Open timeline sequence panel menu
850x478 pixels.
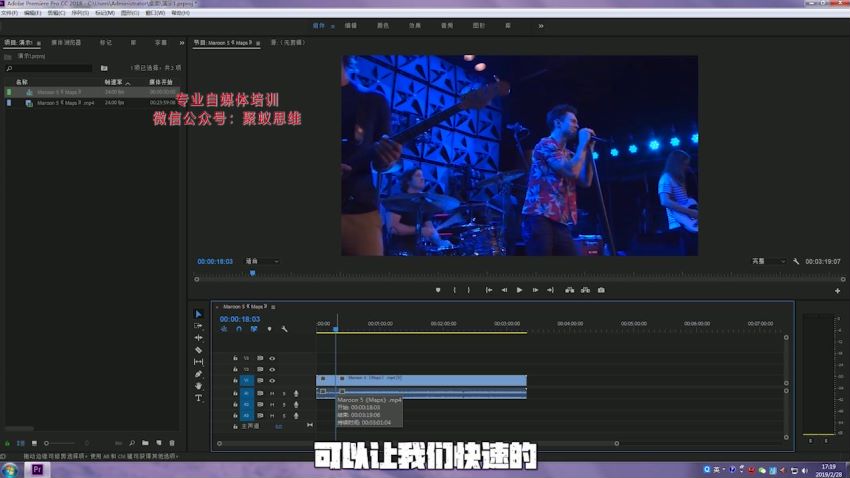(273, 307)
